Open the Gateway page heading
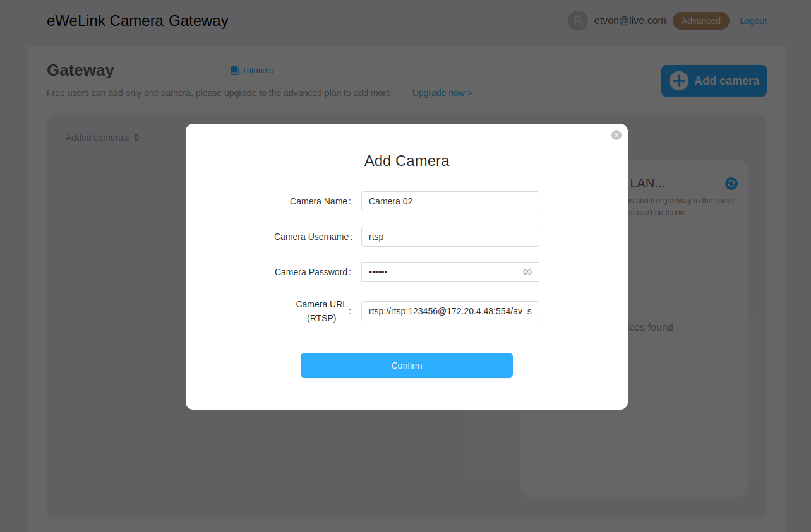The width and height of the screenshot is (811, 532). (x=80, y=71)
